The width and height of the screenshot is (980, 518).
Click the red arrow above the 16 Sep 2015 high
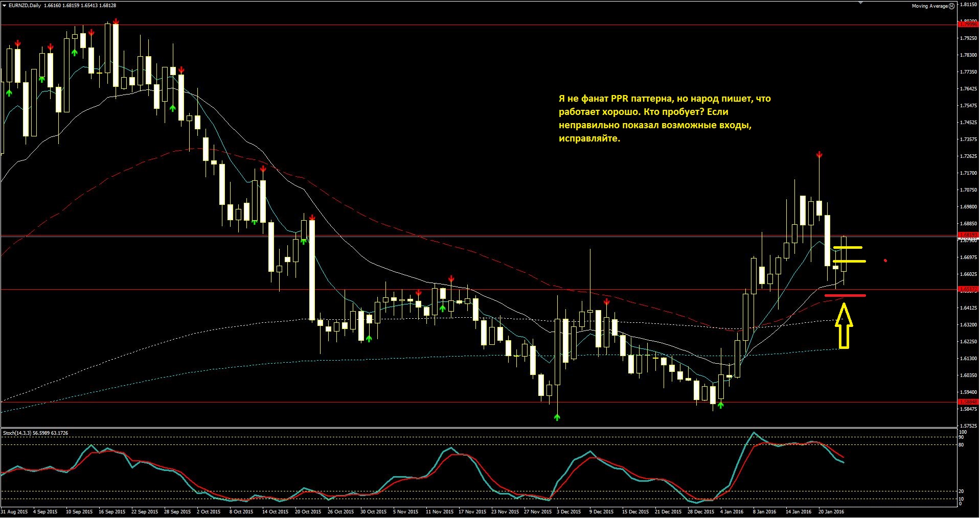(x=116, y=21)
